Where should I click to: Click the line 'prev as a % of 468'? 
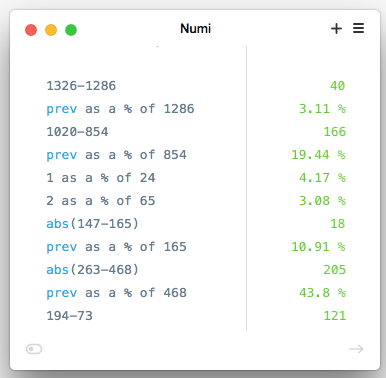click(x=116, y=293)
